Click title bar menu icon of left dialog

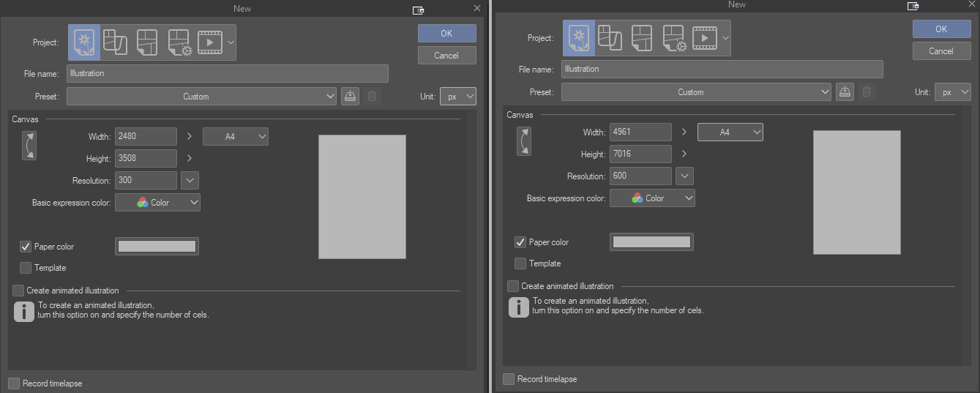tap(418, 10)
